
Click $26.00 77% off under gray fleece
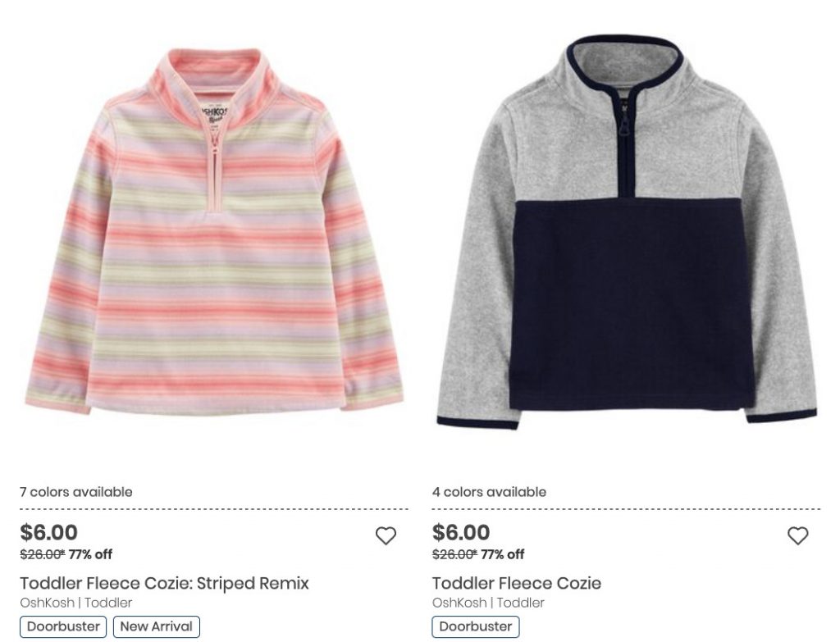coord(478,554)
